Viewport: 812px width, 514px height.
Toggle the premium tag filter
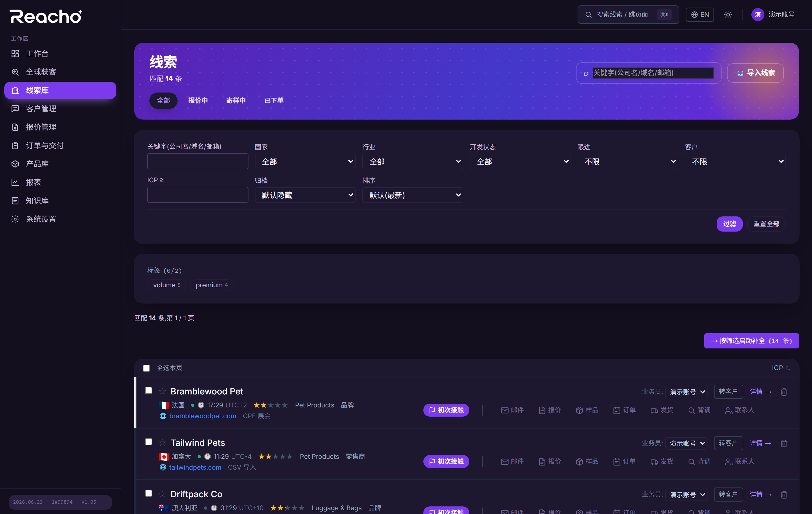point(212,285)
